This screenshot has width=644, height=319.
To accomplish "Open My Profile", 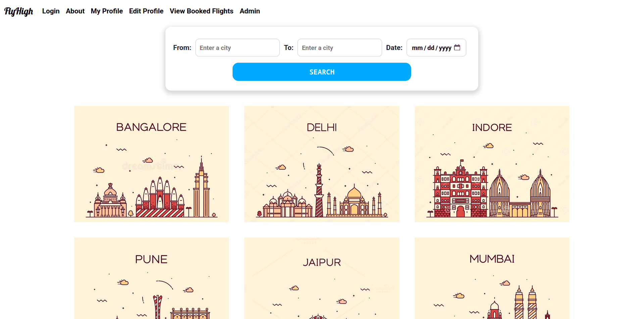I will [107, 11].
